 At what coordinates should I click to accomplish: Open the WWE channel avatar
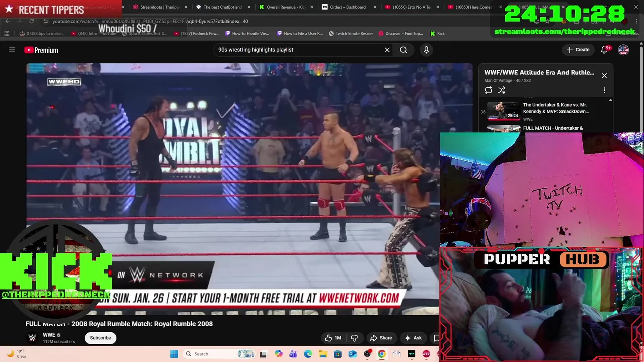32,338
